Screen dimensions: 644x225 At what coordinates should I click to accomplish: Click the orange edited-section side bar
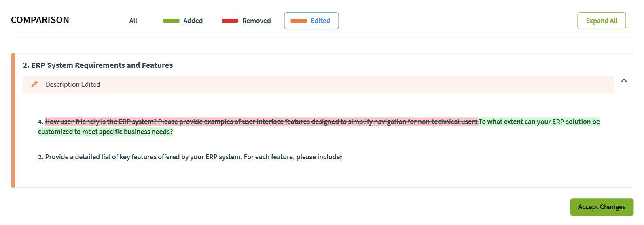13,120
